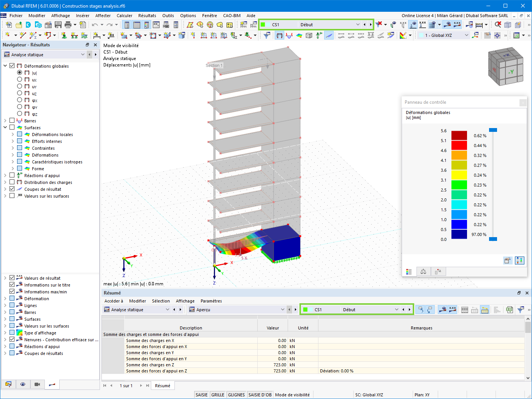Click the data navigator tab icon
This screenshot has height=399, width=532.
coord(8,384)
